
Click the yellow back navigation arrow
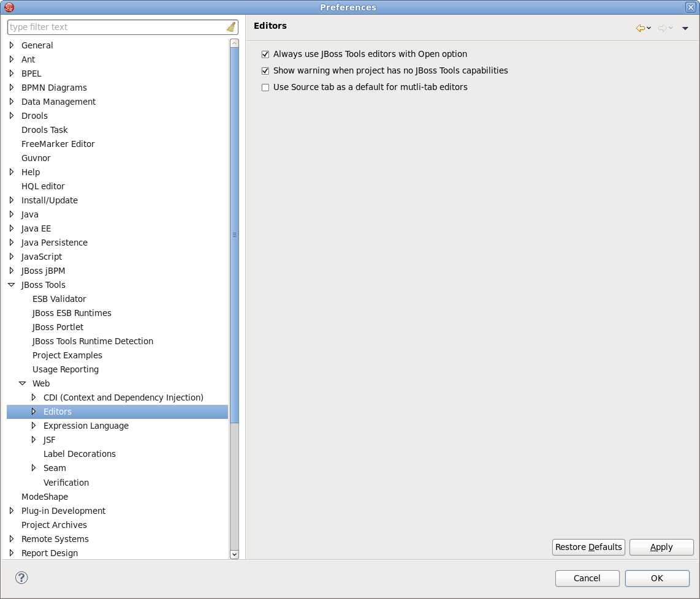[640, 28]
